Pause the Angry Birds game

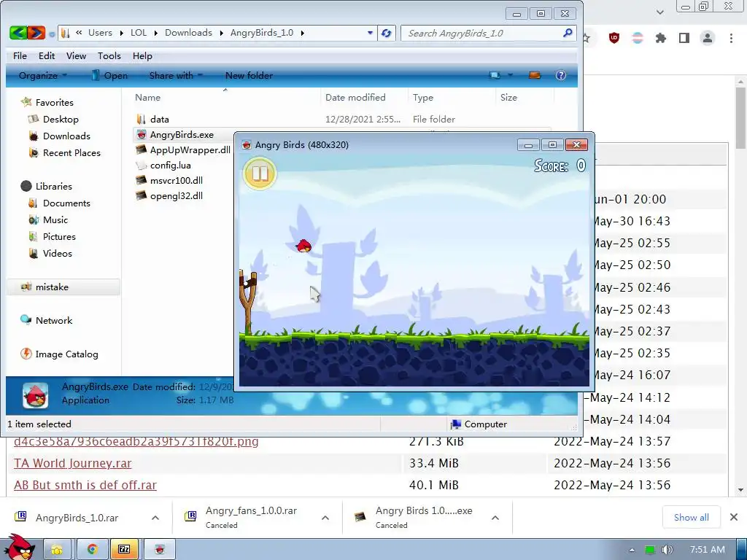coord(260,174)
